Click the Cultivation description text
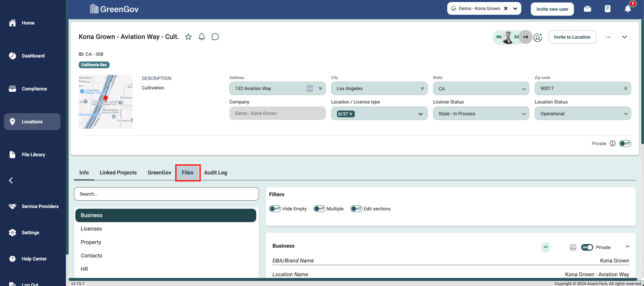 pos(153,88)
